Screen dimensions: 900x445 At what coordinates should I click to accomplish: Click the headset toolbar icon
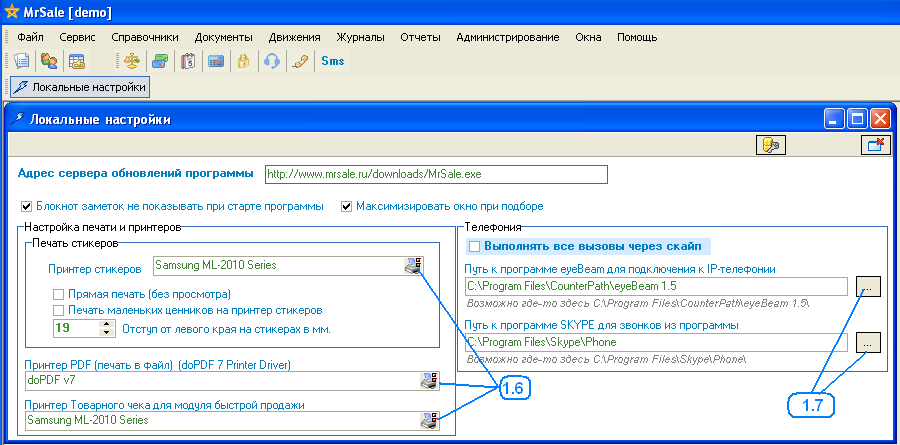(x=271, y=61)
